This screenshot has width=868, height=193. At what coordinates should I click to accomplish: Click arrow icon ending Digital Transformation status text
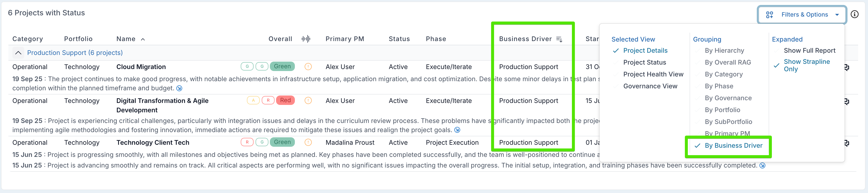click(457, 130)
